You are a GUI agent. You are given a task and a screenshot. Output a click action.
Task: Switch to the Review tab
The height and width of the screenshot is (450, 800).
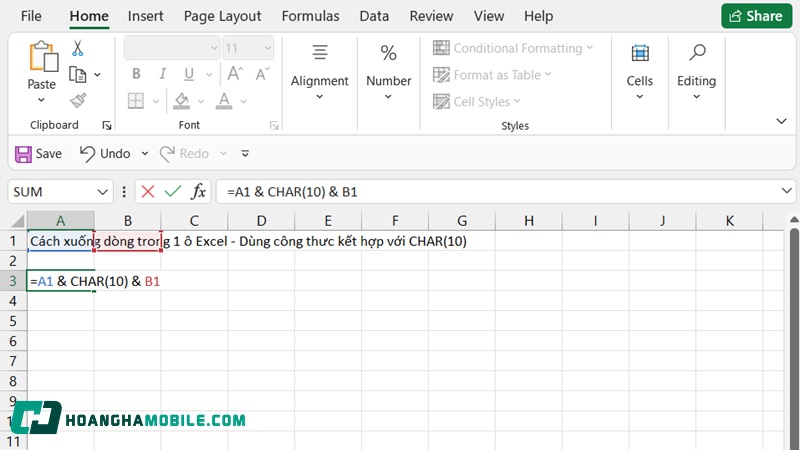tap(431, 16)
